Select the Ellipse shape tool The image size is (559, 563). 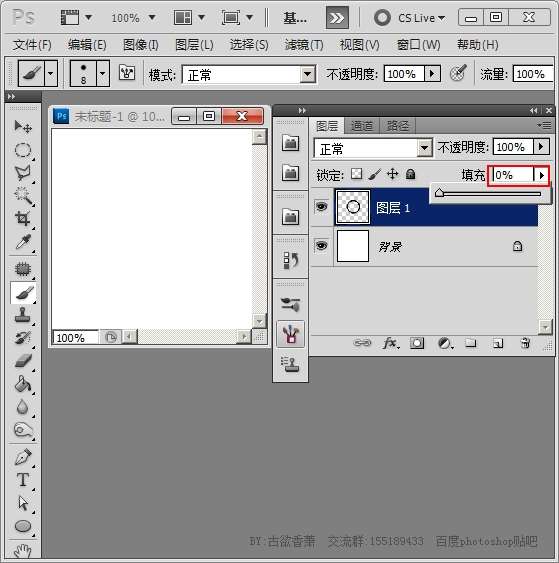point(23,526)
